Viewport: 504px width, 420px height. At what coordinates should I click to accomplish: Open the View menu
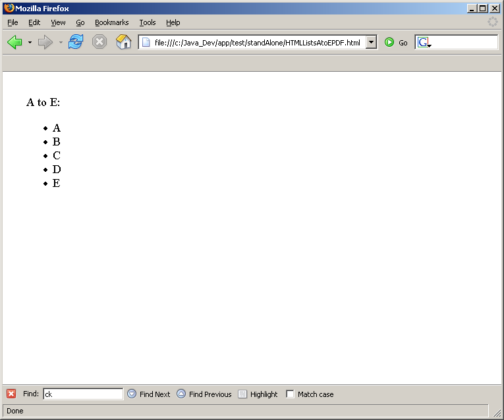click(58, 22)
